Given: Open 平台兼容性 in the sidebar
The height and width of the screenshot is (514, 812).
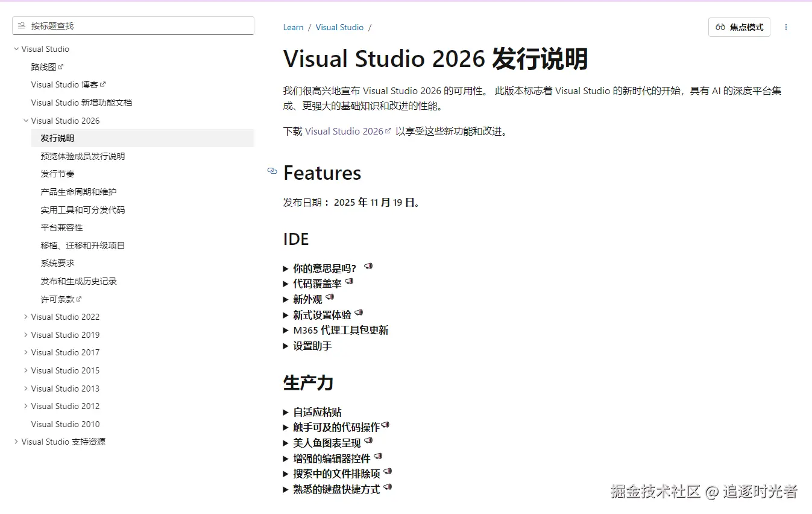Looking at the screenshot, I should click(62, 227).
